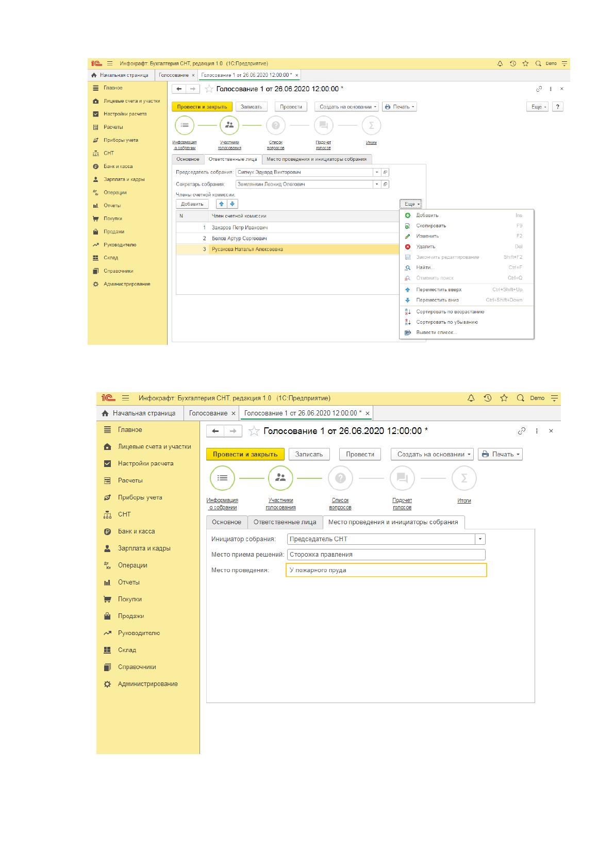Viewport: 614px width, 868px height.
Task: Click the forward arrow in lower screenshot form
Action: click(233, 431)
